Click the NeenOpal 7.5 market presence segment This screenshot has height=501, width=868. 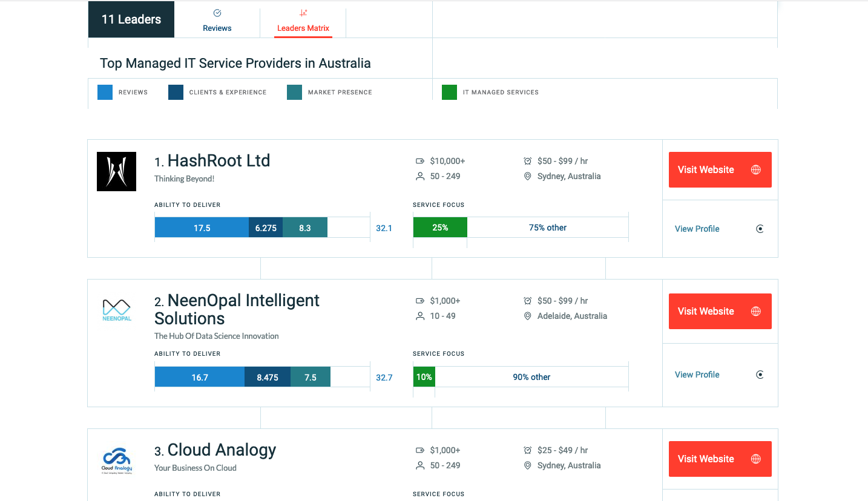point(311,377)
